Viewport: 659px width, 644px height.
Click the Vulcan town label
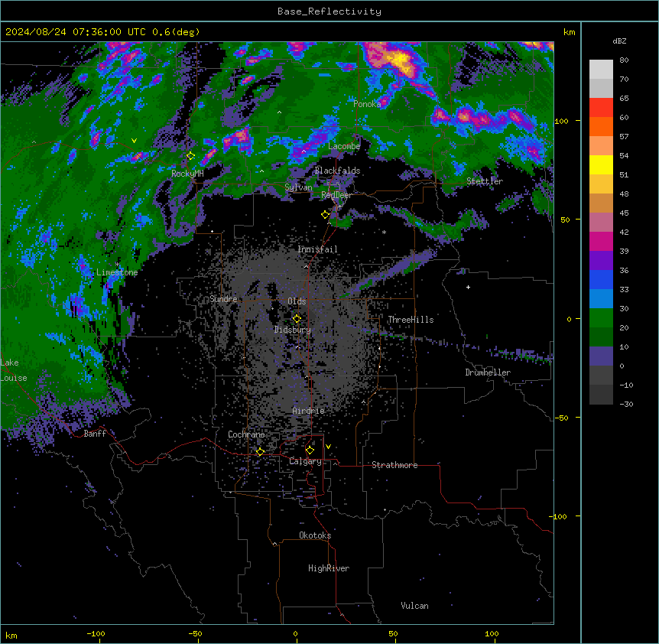point(415,606)
